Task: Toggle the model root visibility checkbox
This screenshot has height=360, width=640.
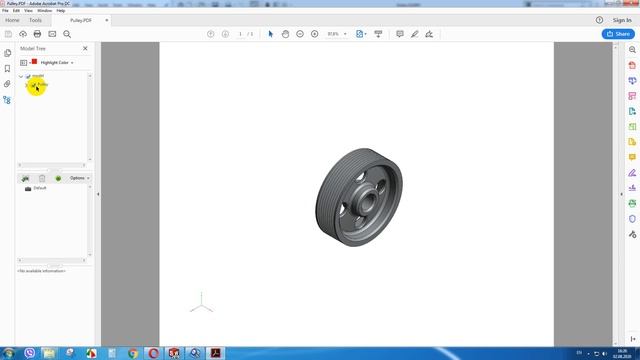Action: (28, 76)
